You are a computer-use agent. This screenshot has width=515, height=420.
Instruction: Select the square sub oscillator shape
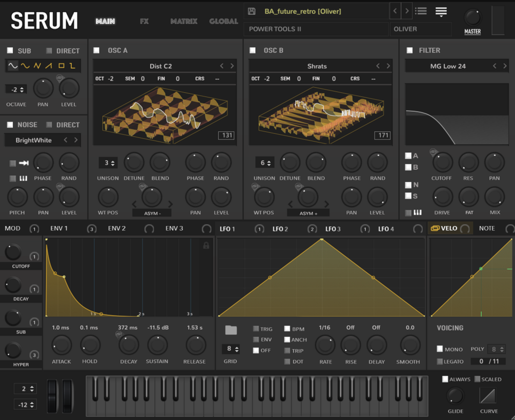tap(61, 66)
